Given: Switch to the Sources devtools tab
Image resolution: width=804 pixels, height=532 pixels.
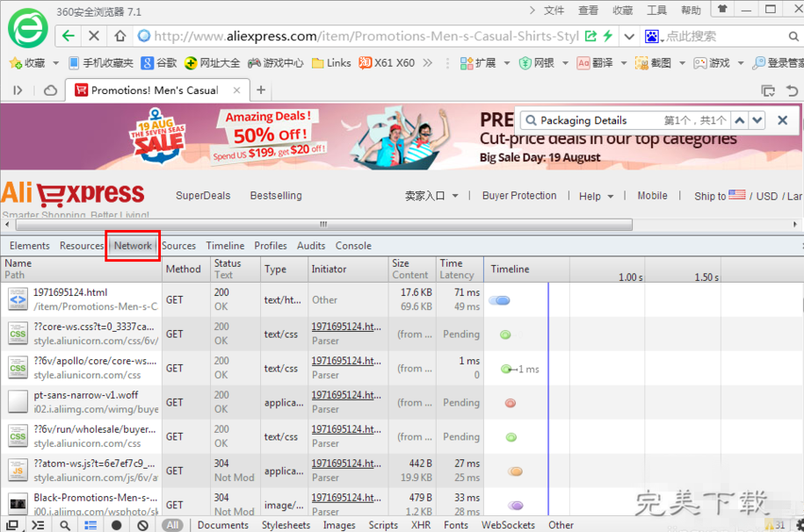Looking at the screenshot, I should click(179, 246).
